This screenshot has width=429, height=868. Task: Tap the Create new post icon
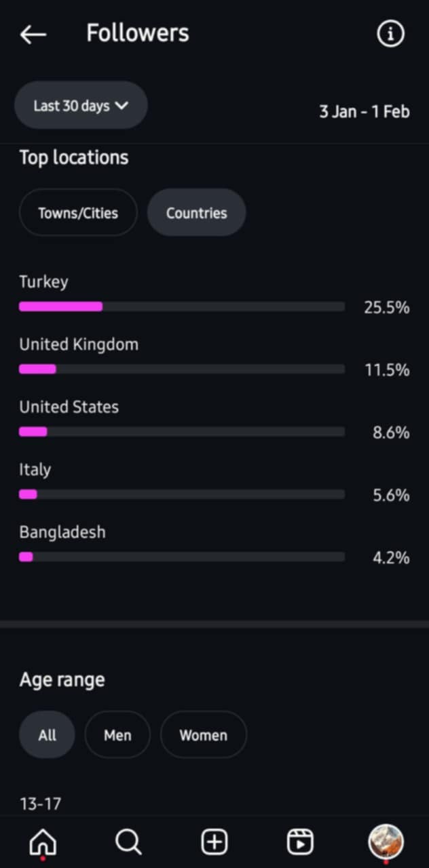pyautogui.click(x=214, y=842)
